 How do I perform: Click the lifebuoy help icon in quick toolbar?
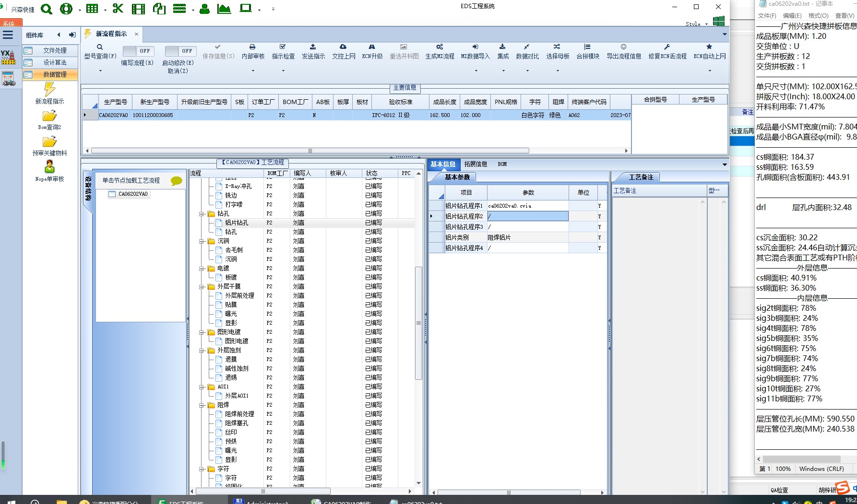66,9
